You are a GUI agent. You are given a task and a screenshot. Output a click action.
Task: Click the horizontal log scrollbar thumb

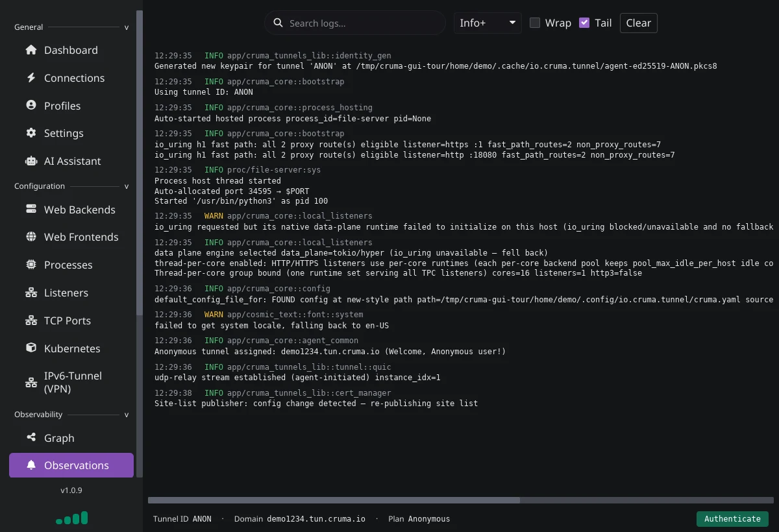pos(334,500)
